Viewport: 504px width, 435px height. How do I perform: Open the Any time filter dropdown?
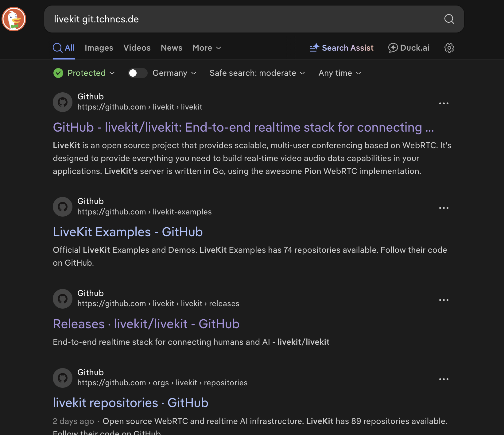340,73
